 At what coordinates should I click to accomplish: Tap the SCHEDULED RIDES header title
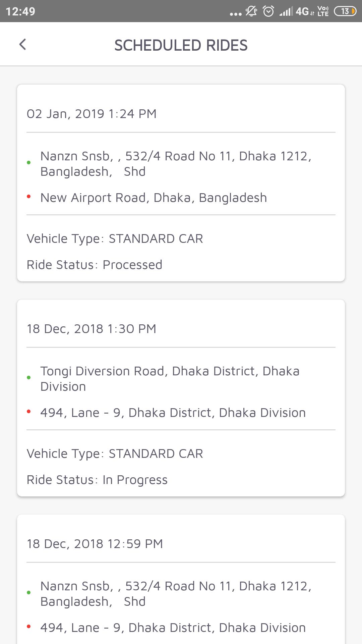pos(181,45)
